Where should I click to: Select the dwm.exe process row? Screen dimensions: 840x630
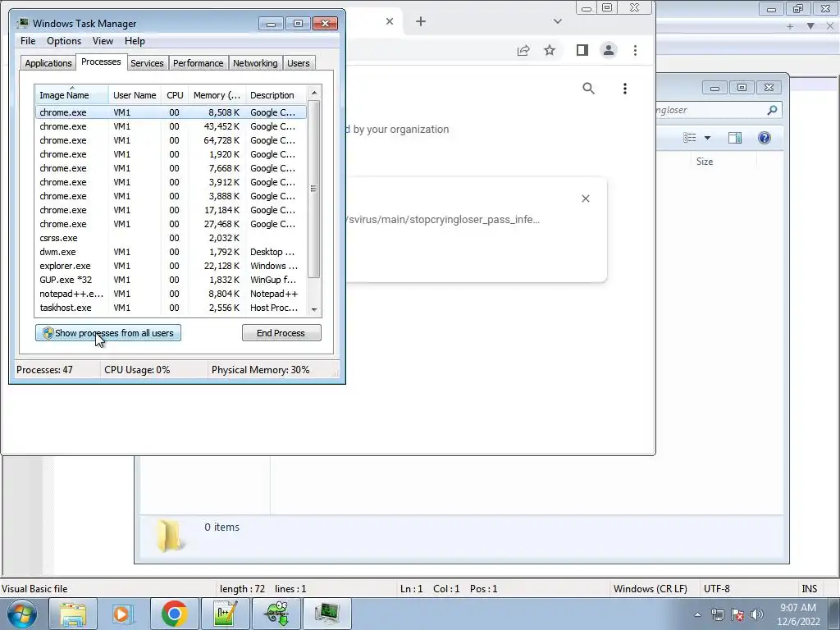(171, 252)
